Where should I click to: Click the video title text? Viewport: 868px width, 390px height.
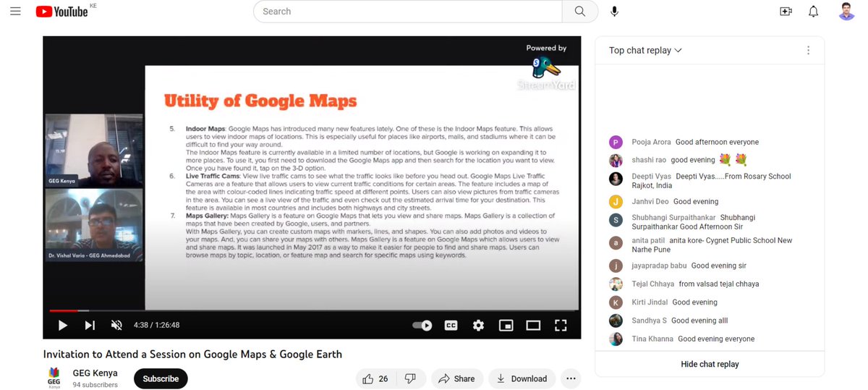click(x=192, y=355)
